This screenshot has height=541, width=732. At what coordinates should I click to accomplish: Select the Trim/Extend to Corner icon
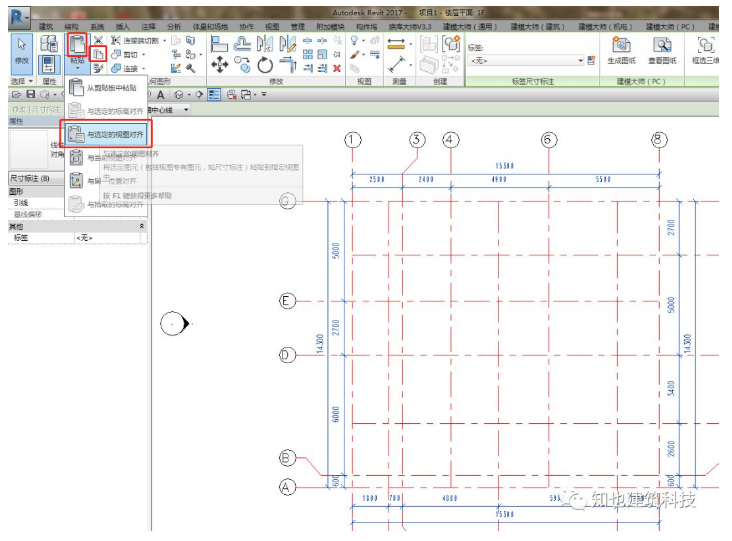288,64
